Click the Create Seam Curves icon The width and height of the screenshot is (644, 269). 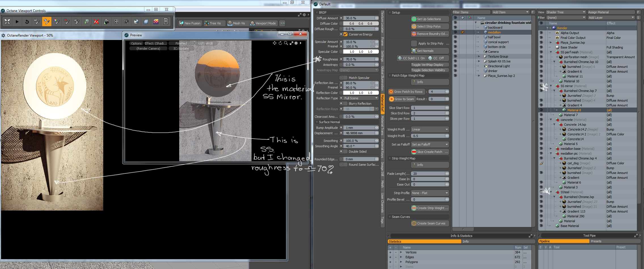[414, 223]
